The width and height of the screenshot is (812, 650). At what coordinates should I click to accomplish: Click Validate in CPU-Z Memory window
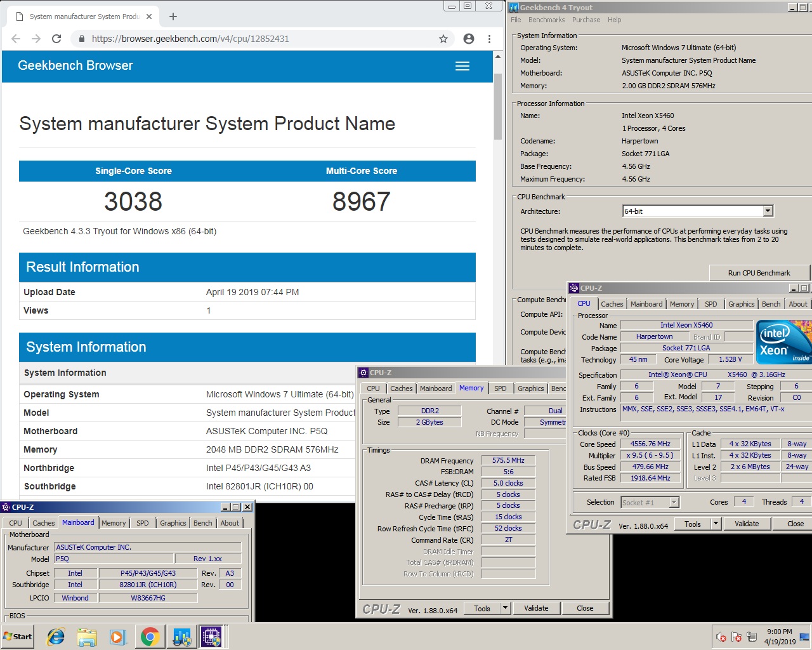pyautogui.click(x=536, y=608)
